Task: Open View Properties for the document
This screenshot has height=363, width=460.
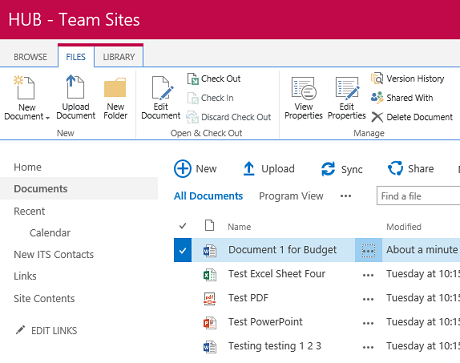Action: 303,98
